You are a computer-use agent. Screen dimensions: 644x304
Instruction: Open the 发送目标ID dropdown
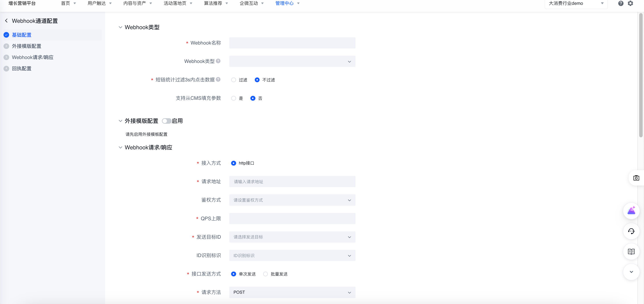point(292,237)
